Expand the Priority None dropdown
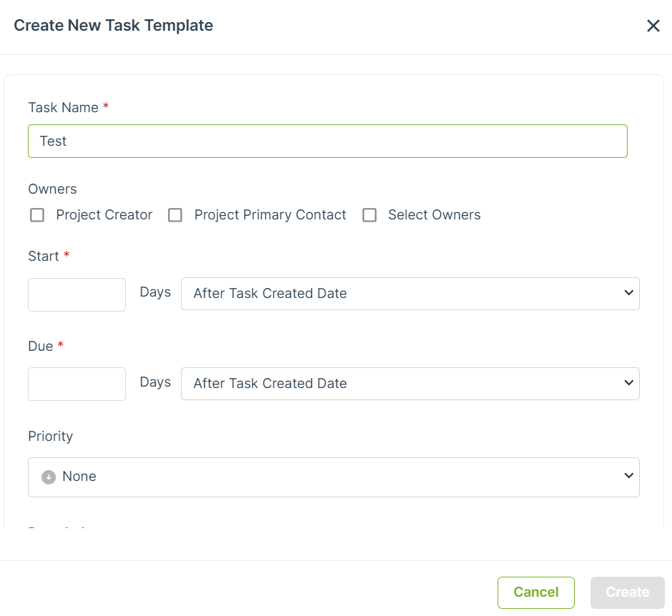The height and width of the screenshot is (616, 672). (x=334, y=477)
